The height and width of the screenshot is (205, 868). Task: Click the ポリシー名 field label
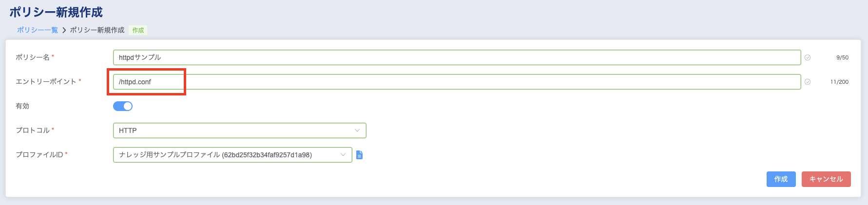pyautogui.click(x=33, y=57)
